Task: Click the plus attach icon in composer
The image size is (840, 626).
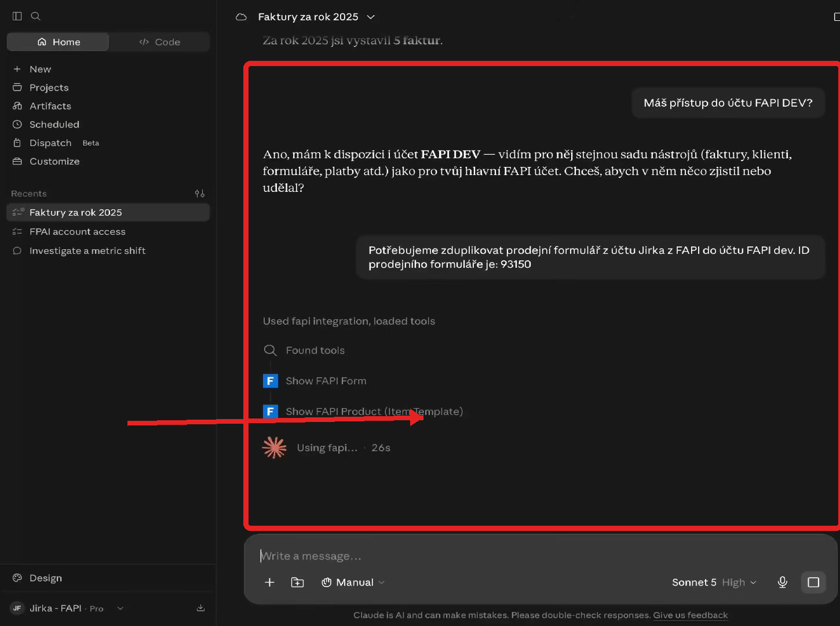Action: point(269,583)
